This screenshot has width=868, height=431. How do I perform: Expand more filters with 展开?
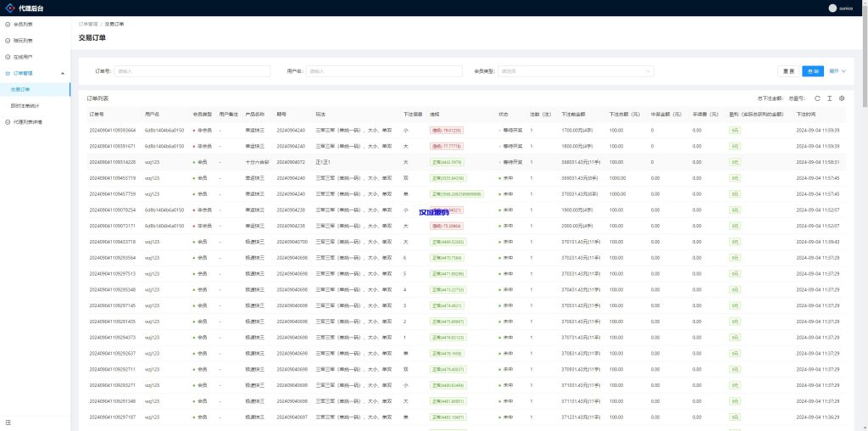coord(837,71)
